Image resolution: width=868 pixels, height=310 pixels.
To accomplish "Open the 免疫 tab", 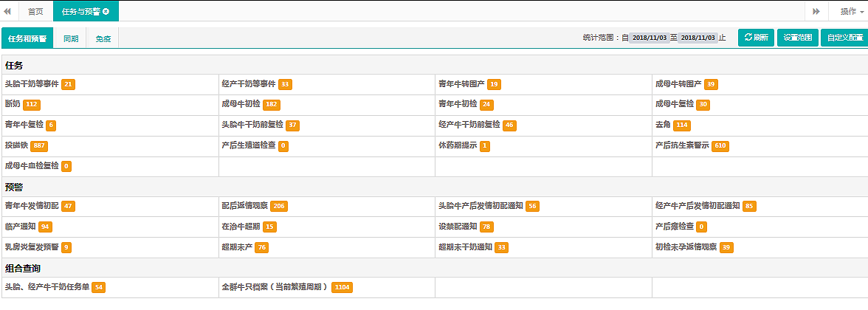I will coord(103,38).
